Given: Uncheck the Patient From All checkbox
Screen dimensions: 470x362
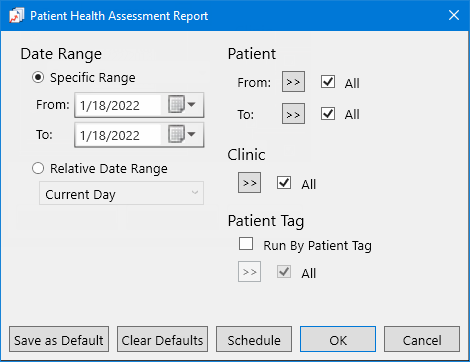Looking at the screenshot, I should (328, 82).
